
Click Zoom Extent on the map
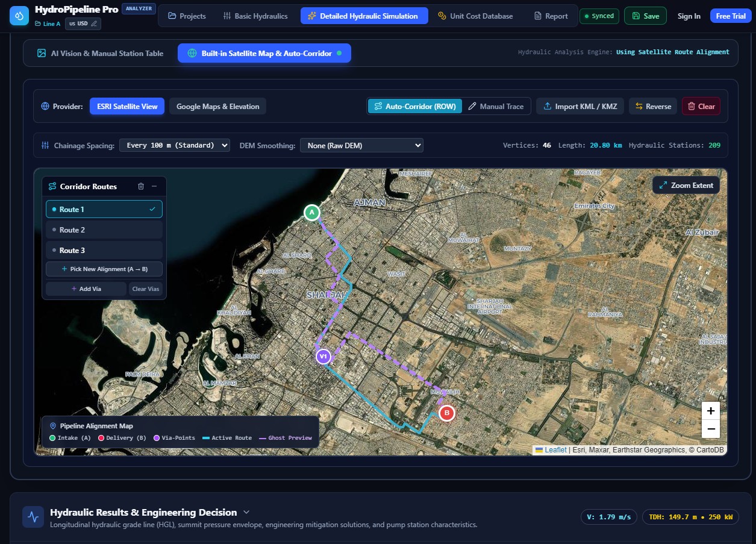click(x=686, y=186)
